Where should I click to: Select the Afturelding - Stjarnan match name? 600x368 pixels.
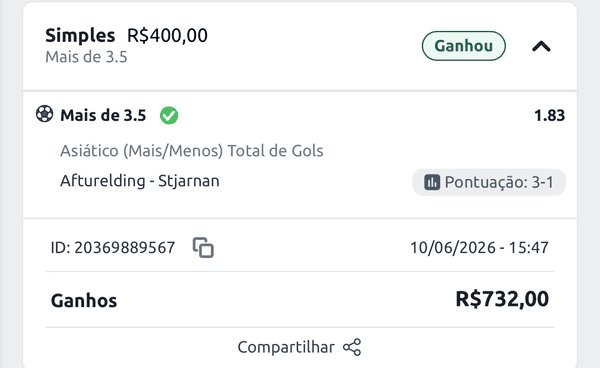click(x=140, y=181)
